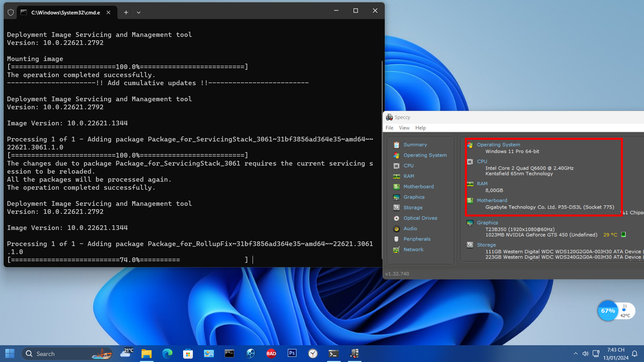This screenshot has width=644, height=362.
Task: Open the red RAD app on taskbar
Action: pyautogui.click(x=271, y=353)
